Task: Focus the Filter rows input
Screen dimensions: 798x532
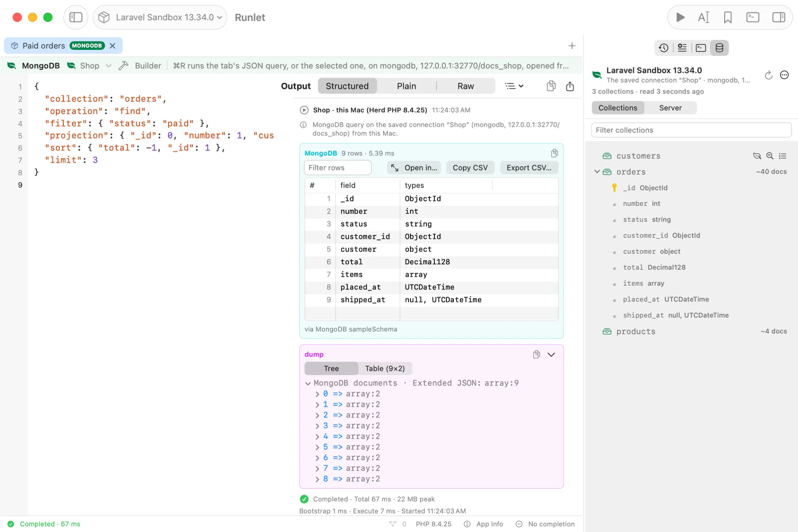Action: pos(338,168)
